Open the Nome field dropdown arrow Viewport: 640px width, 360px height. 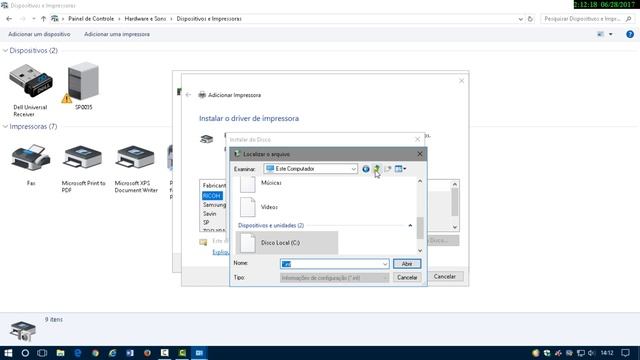385,264
